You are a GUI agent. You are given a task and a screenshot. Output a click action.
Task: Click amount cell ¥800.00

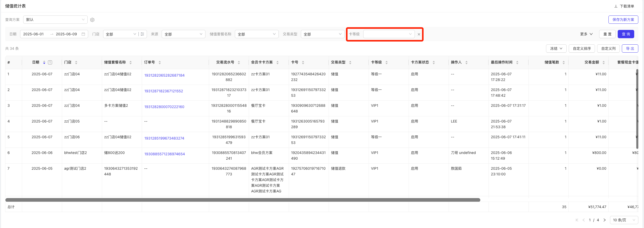click(x=599, y=153)
